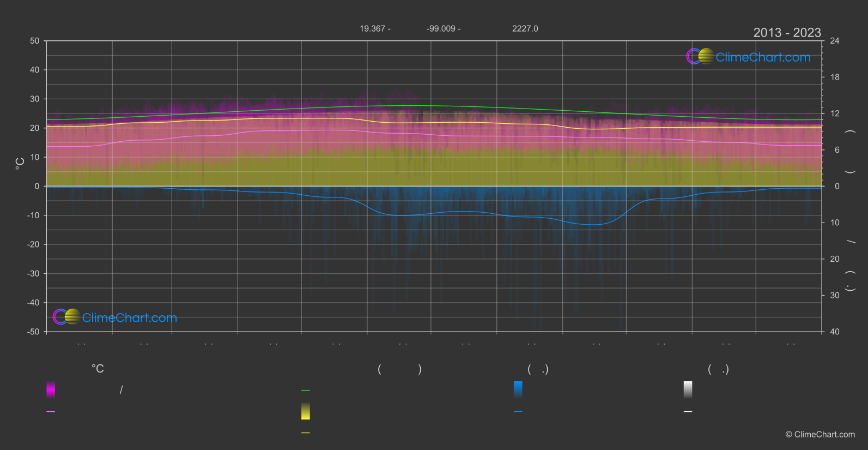Click the green line legend marker
The width and height of the screenshot is (868, 450).
[306, 391]
